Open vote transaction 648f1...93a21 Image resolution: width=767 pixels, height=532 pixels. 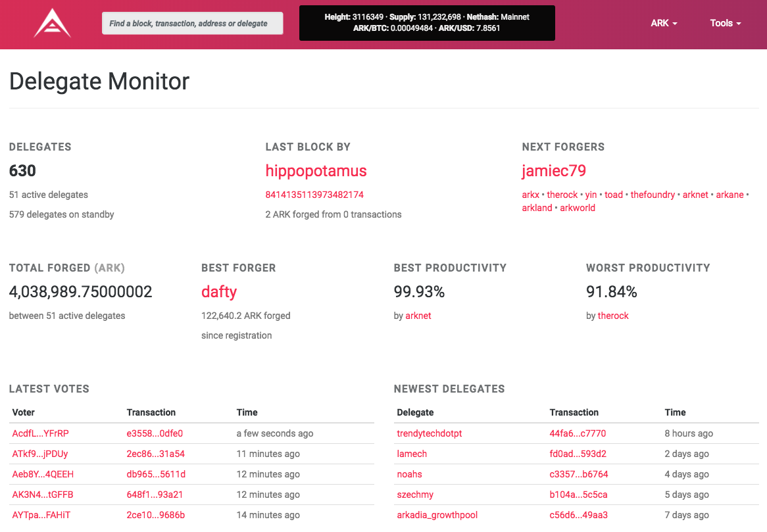(155, 495)
